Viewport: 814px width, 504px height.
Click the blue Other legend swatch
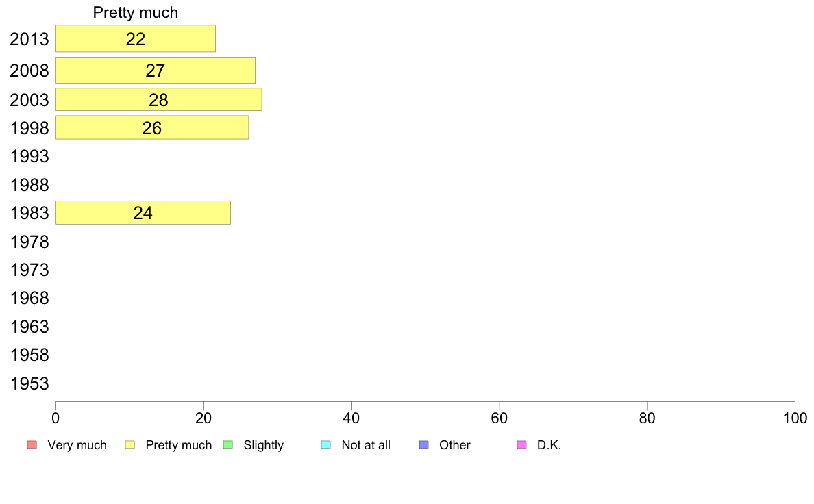tap(423, 445)
